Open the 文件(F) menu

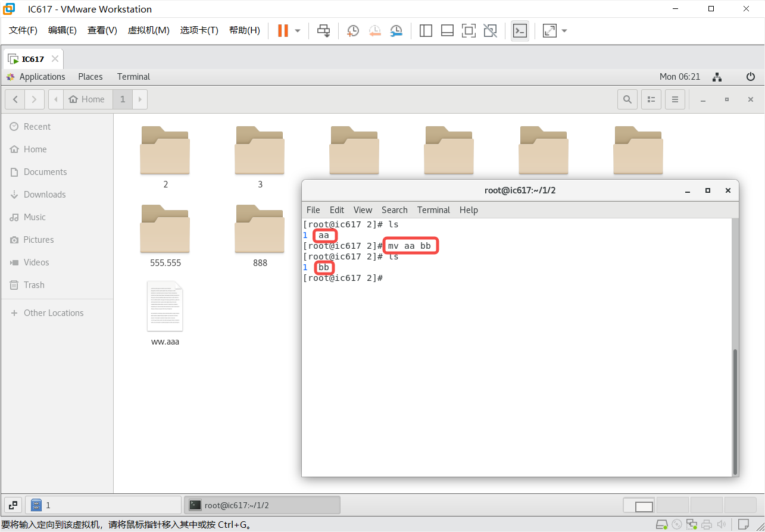(x=23, y=30)
